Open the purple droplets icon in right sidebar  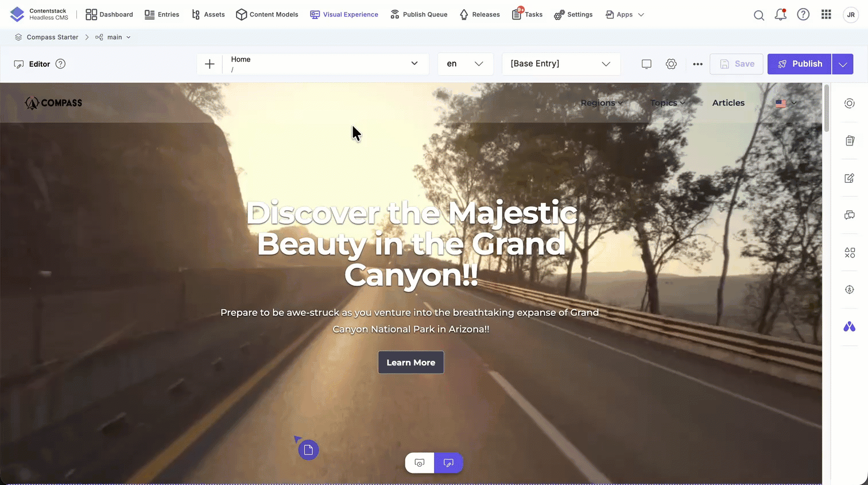(x=850, y=327)
